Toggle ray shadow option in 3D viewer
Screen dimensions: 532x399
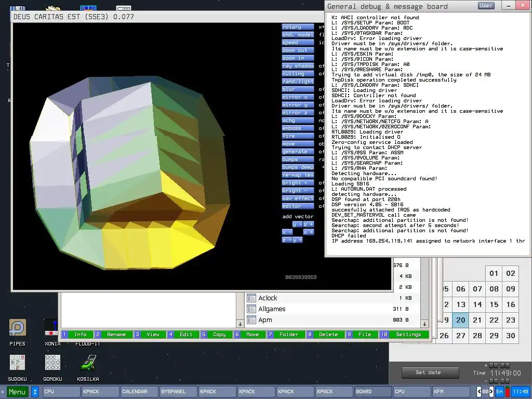298,66
